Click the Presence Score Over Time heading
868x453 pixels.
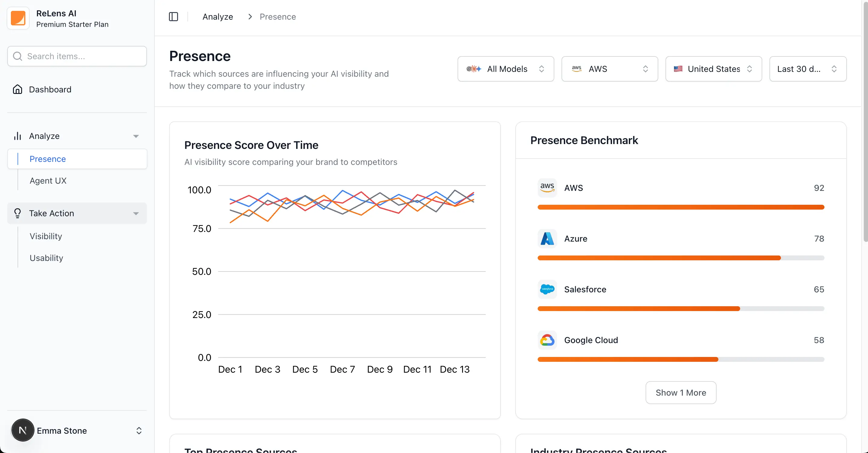click(251, 145)
